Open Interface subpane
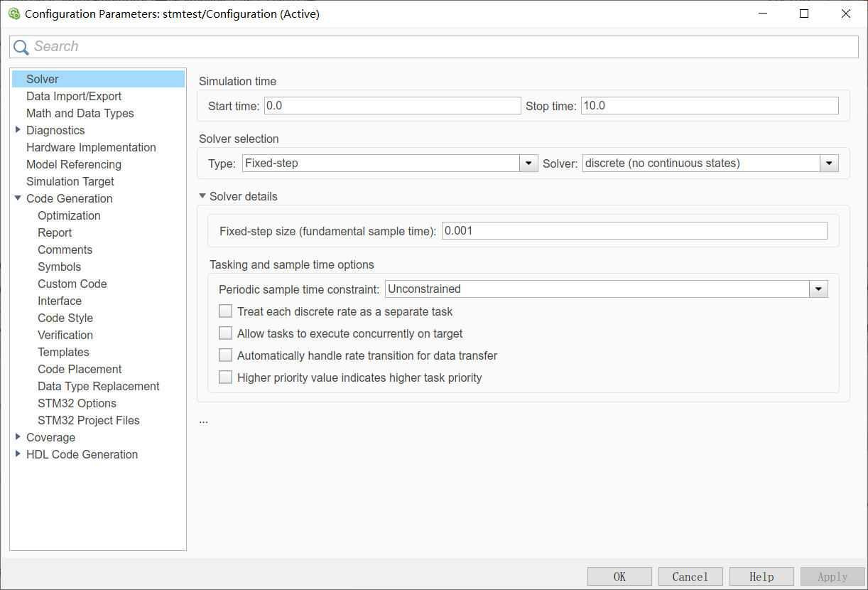868x590 pixels. [x=60, y=301]
